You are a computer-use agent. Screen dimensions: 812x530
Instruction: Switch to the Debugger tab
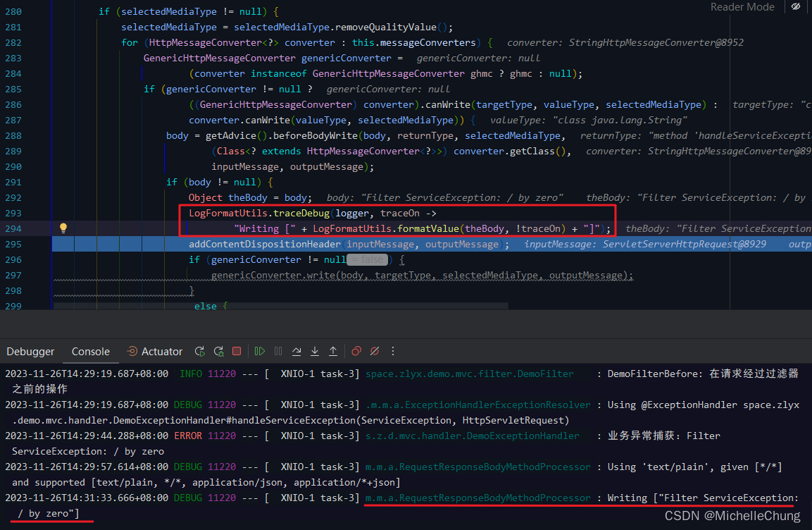[x=30, y=351]
